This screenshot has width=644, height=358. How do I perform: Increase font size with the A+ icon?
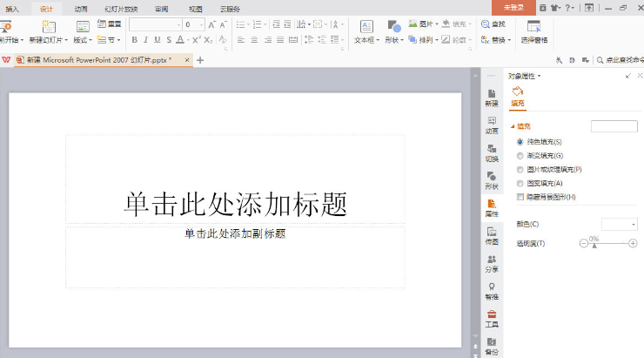click(211, 24)
